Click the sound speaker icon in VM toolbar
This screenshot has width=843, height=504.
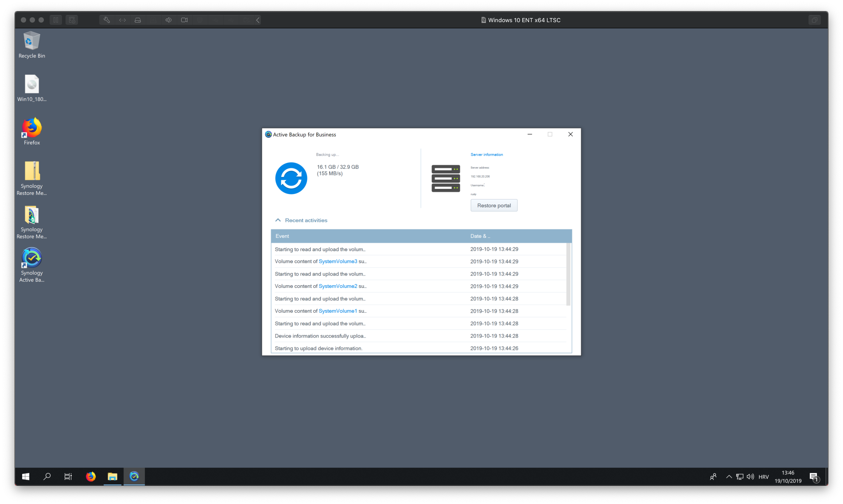[x=169, y=20]
